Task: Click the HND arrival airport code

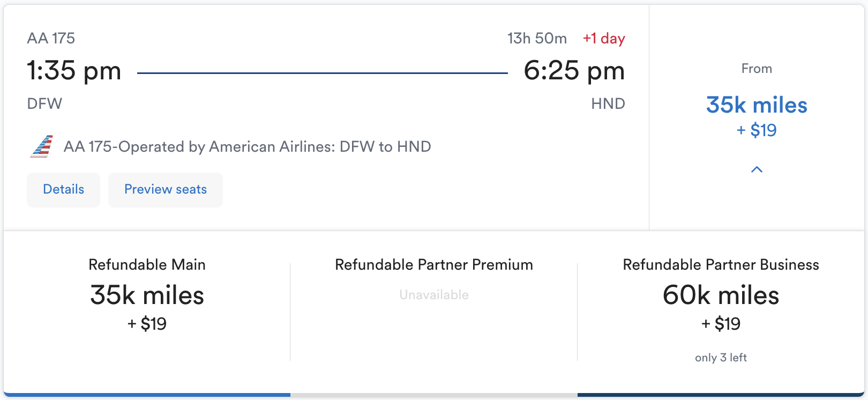Action: [609, 103]
